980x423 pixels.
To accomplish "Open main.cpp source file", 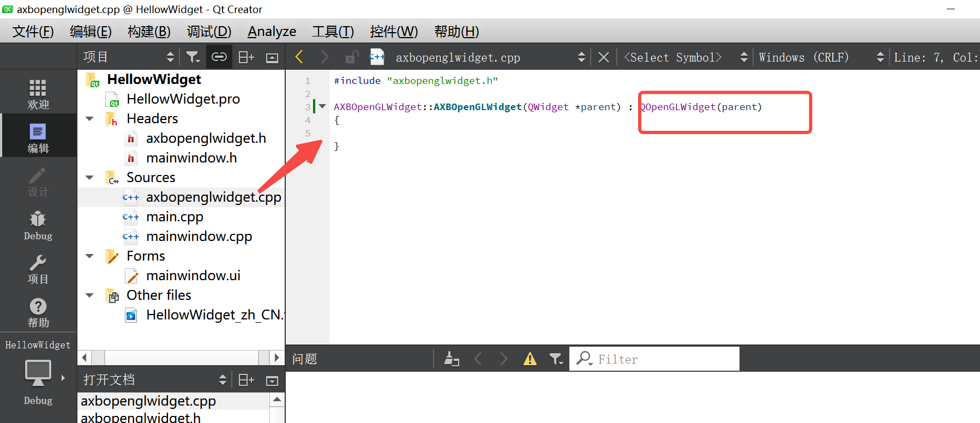I will (175, 217).
